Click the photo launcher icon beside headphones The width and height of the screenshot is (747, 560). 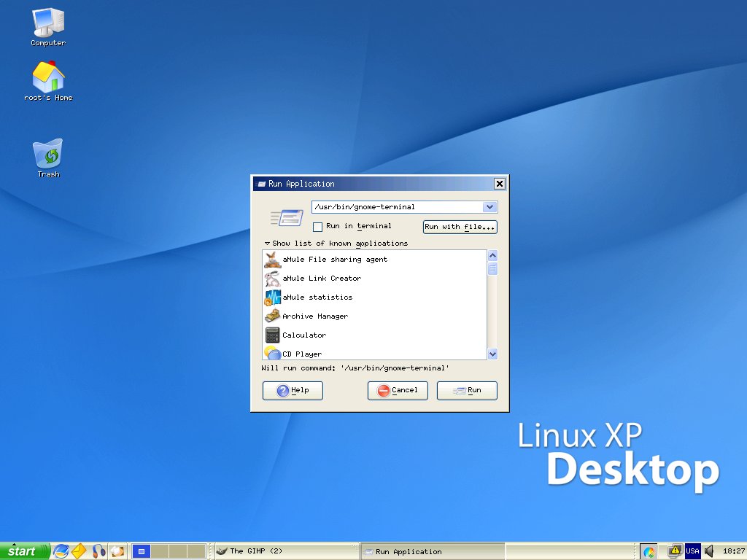117,551
